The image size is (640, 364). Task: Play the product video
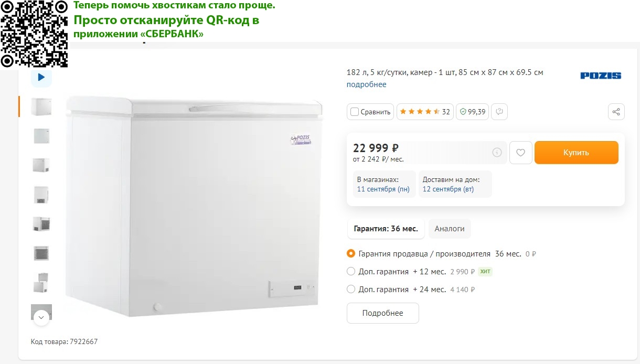[41, 77]
